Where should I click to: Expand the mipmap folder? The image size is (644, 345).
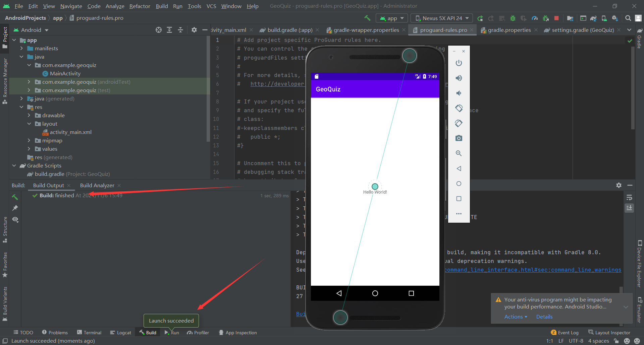[x=29, y=140]
